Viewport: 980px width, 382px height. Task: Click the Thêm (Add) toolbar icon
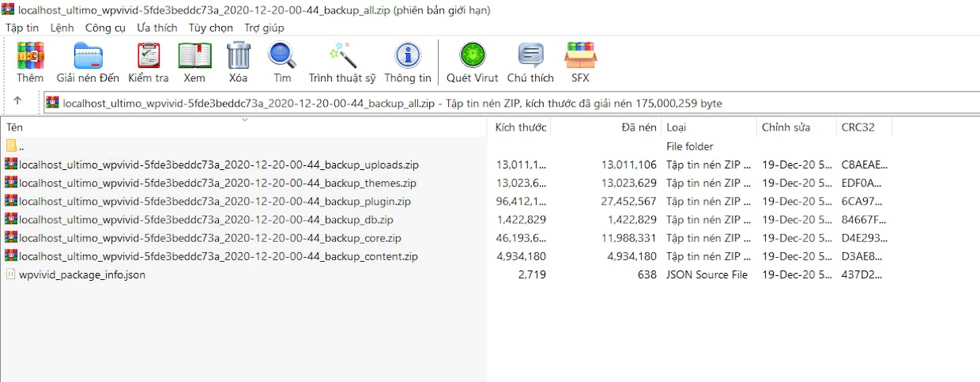click(x=30, y=55)
